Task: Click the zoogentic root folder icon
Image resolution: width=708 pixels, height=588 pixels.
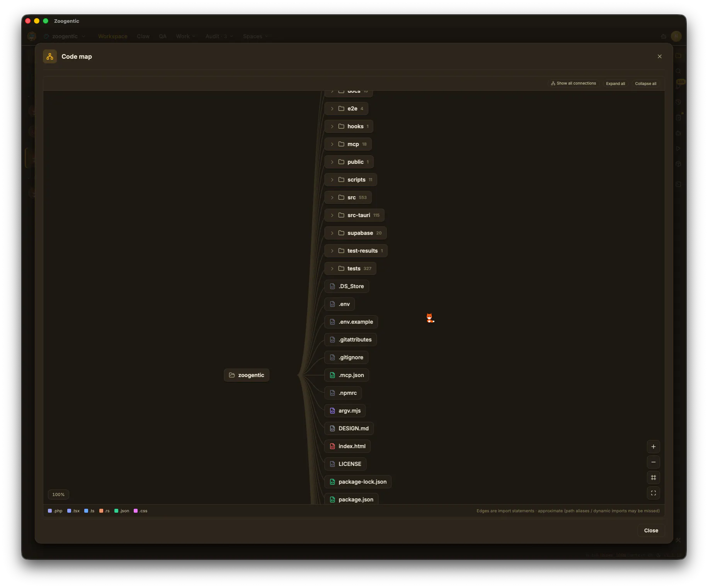Action: 232,375
